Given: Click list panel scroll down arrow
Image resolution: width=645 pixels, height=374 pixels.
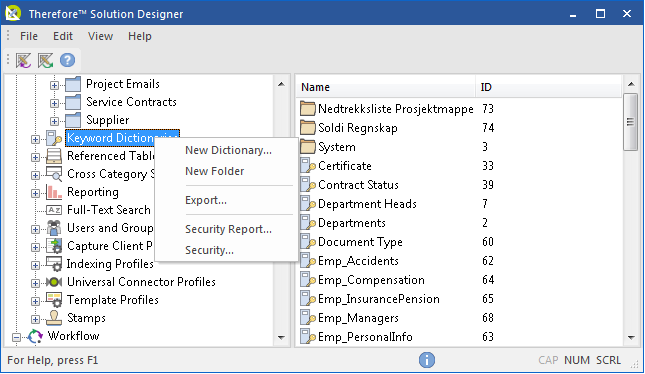Looking at the screenshot, I should [x=631, y=338].
